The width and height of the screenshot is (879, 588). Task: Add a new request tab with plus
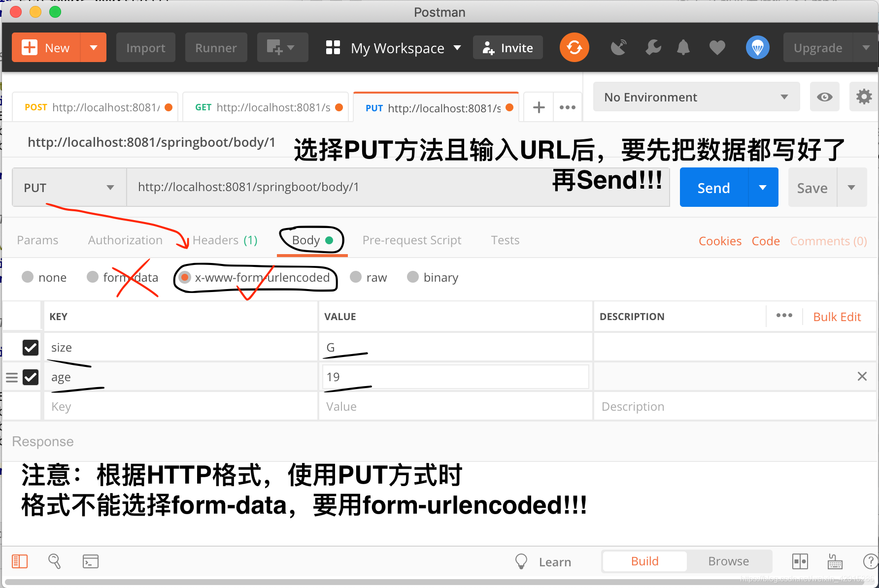click(x=539, y=107)
